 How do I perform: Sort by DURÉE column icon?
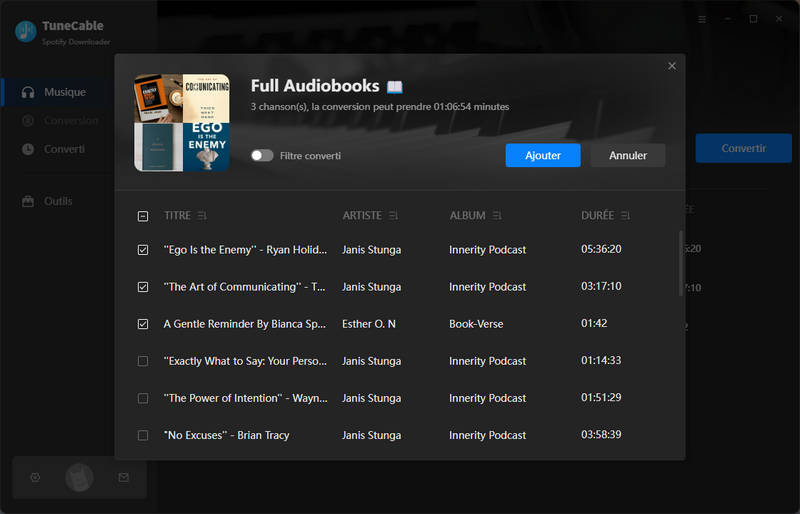(x=626, y=216)
